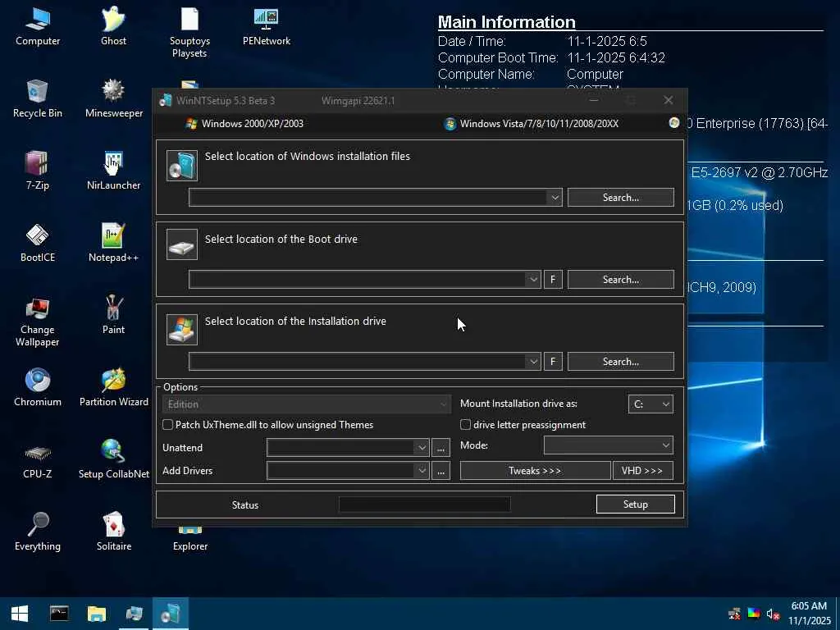Select the 7-Zip desktop icon
Image resolution: width=840 pixels, height=630 pixels.
(38, 171)
